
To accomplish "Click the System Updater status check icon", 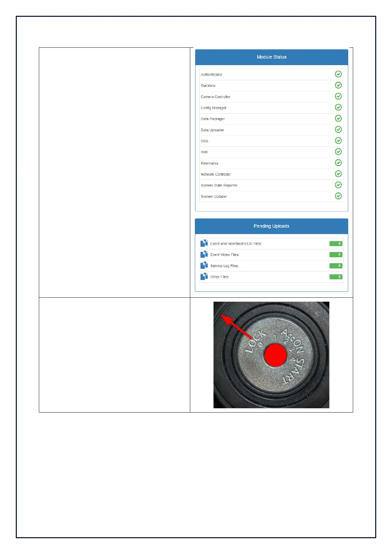I will coord(338,196).
